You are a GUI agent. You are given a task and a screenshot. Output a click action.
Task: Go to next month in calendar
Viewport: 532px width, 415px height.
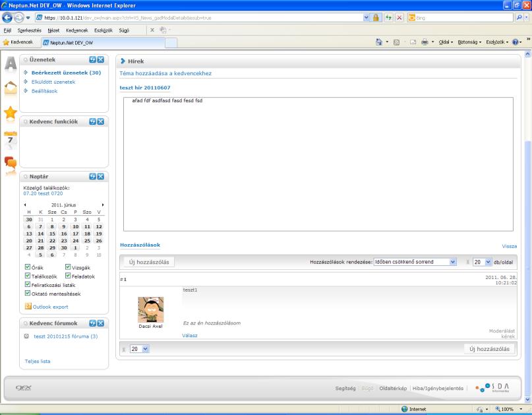coord(103,205)
